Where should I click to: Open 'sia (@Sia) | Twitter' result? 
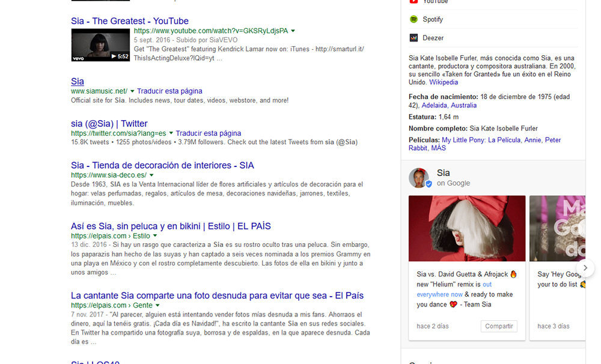point(109,124)
